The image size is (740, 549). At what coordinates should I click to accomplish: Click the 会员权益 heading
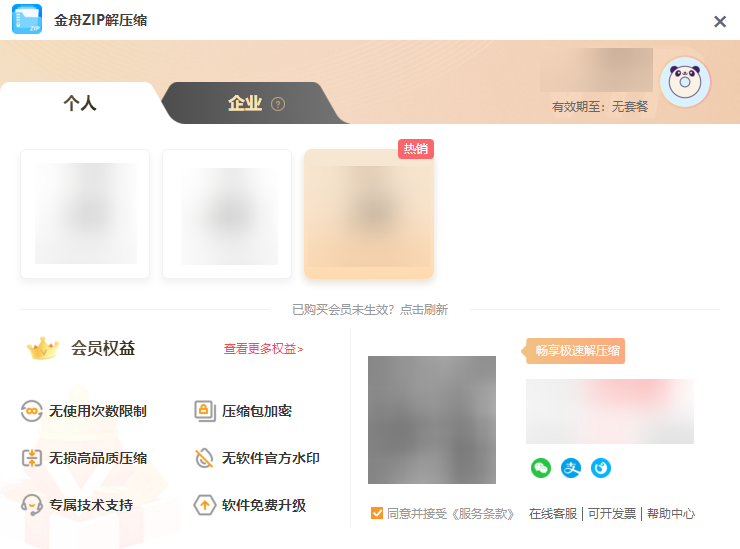tap(103, 348)
